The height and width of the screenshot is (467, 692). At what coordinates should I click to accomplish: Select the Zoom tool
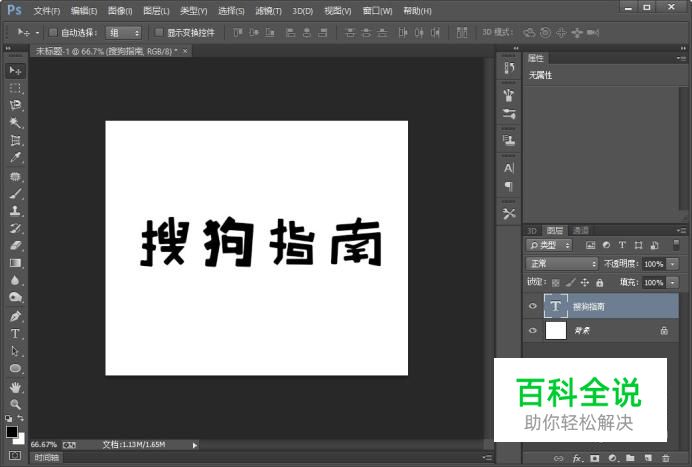coord(15,404)
